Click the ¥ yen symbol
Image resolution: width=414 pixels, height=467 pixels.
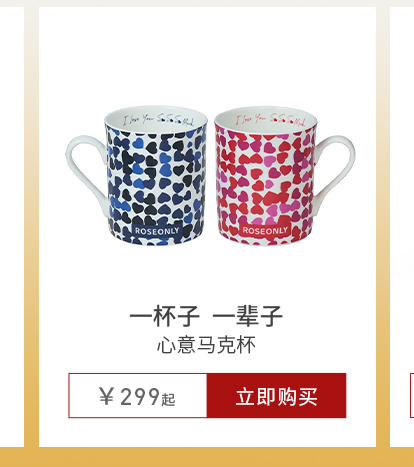click(107, 396)
